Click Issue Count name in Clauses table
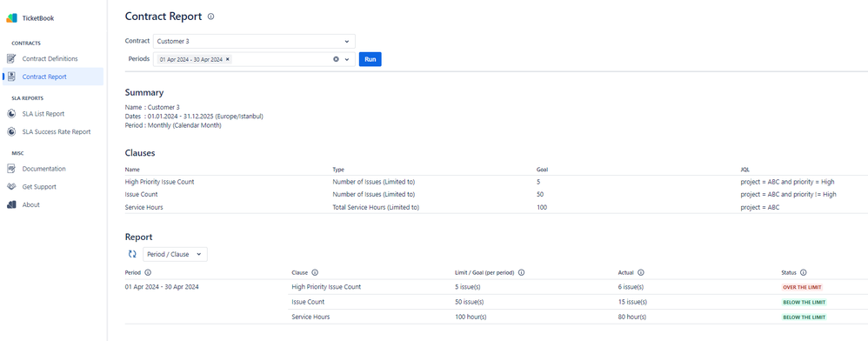868x341 pixels. pyautogui.click(x=141, y=194)
